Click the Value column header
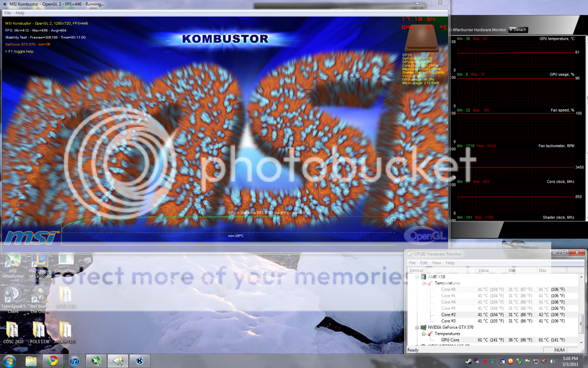The height and width of the screenshot is (368, 588). pos(490,270)
